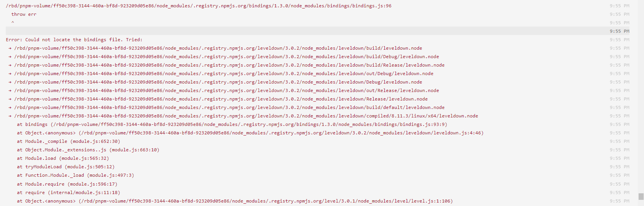Click 'at require (internal/module.js:11:18)' line
This screenshot has height=206, width=644.
69,193
